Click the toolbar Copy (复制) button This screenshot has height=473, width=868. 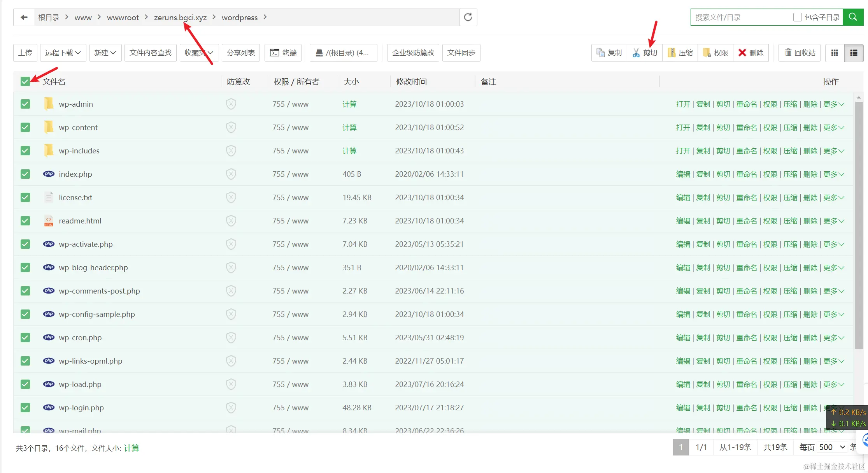click(x=609, y=53)
